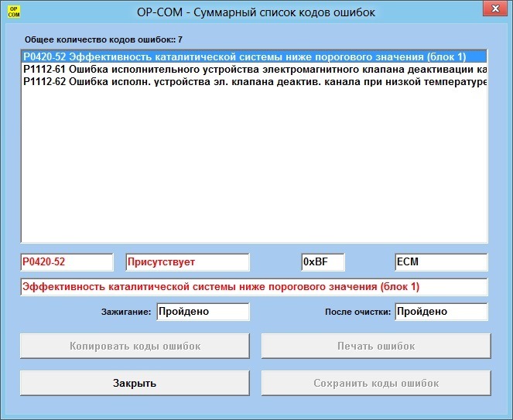This screenshot has width=513, height=420.
Task: Click the OP-COM application icon in title bar
Action: coord(14,12)
